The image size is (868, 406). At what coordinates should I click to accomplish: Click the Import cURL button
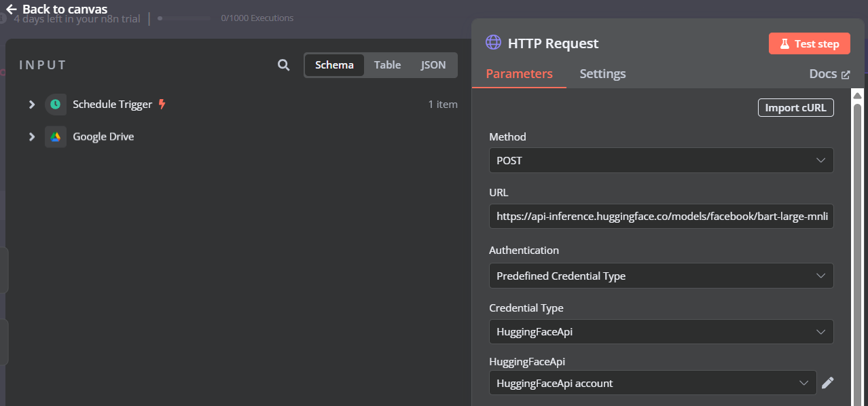(795, 107)
